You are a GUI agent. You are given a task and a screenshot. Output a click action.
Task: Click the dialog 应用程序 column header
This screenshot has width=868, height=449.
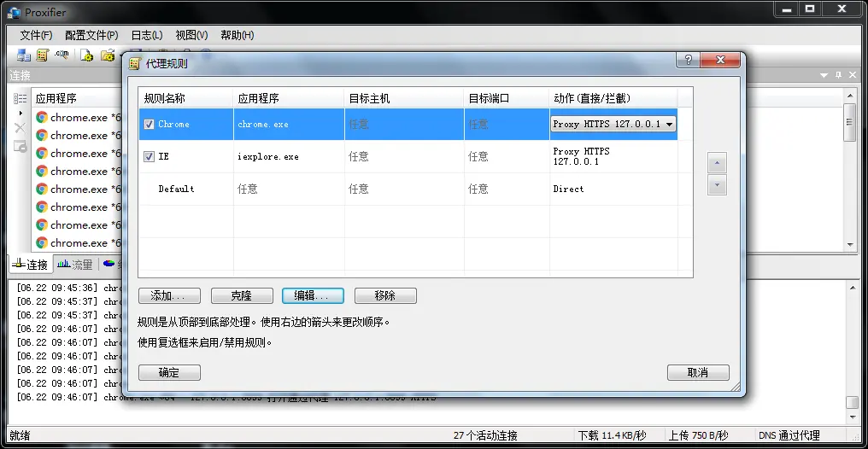click(x=289, y=98)
